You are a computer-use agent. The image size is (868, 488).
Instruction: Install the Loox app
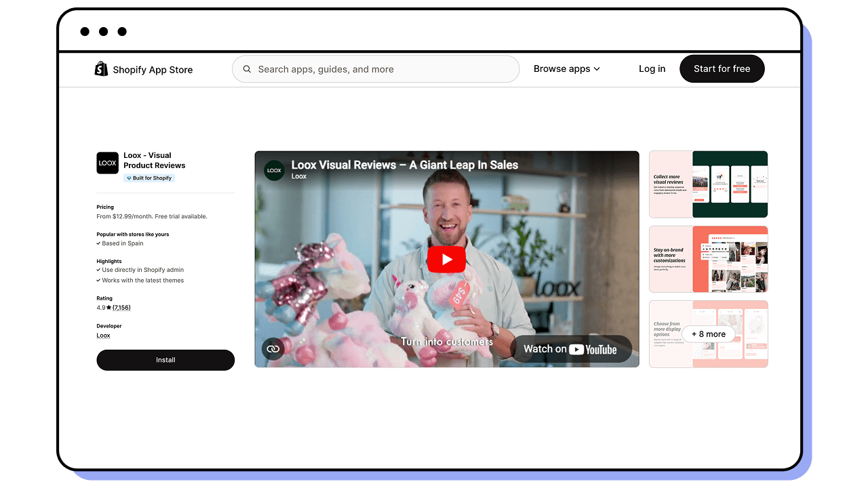[x=165, y=360]
